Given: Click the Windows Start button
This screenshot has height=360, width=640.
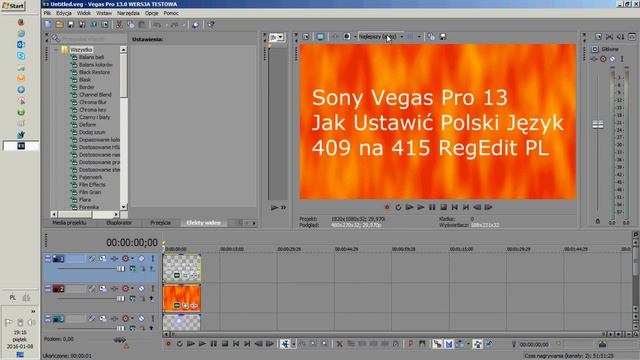Looking at the screenshot, I should pos(13,6).
